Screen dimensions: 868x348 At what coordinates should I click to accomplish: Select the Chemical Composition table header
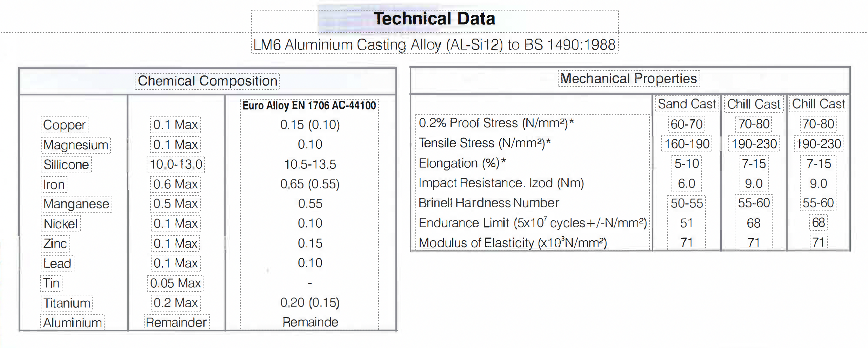pyautogui.click(x=207, y=81)
